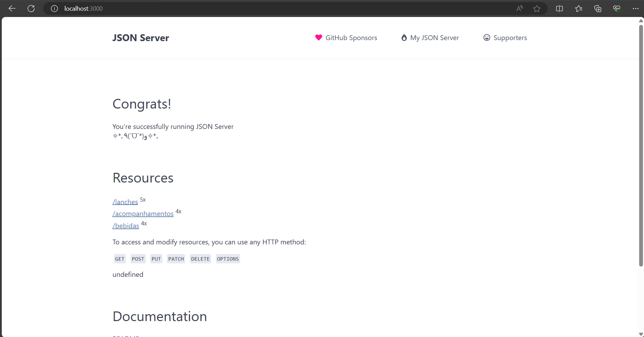Open the GitHub Sponsors link
Screen dimensions: 644x337
[346, 38]
